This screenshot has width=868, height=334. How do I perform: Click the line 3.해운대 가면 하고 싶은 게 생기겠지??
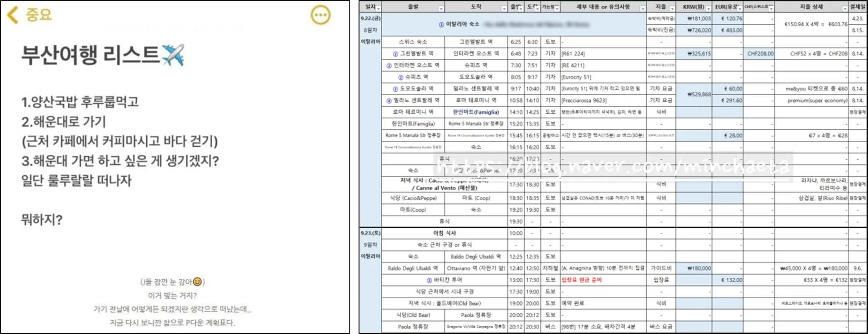click(120, 161)
